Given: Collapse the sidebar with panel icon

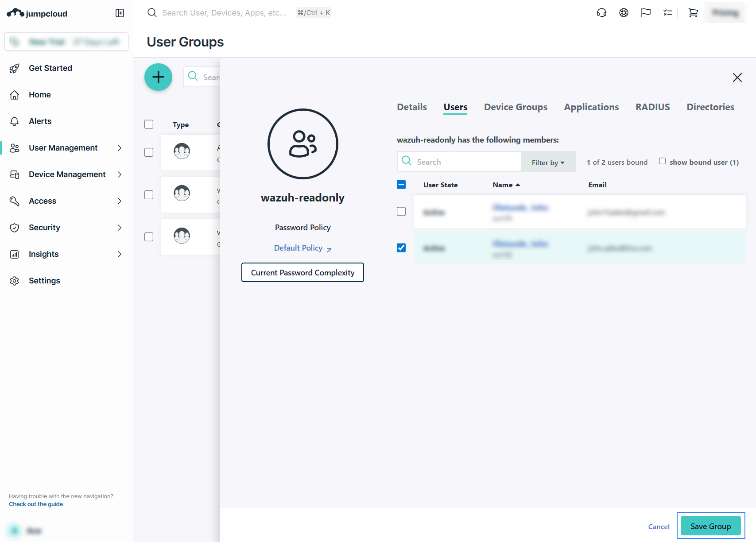Looking at the screenshot, I should (120, 13).
